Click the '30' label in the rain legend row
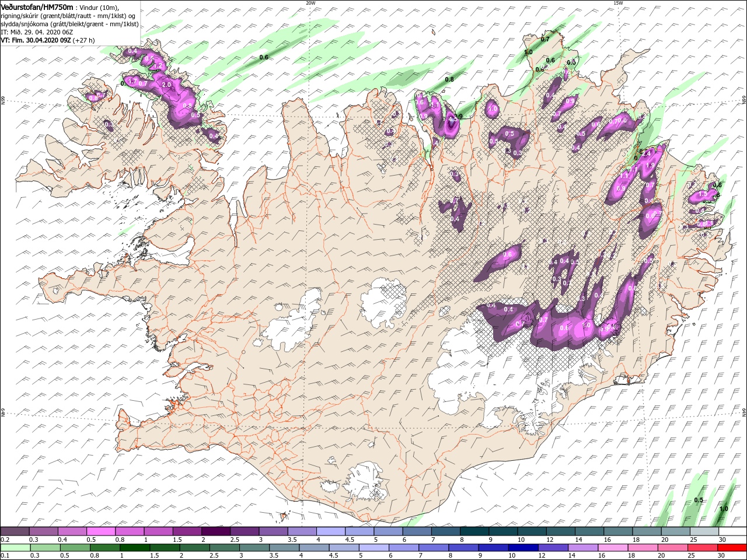 [x=722, y=556]
